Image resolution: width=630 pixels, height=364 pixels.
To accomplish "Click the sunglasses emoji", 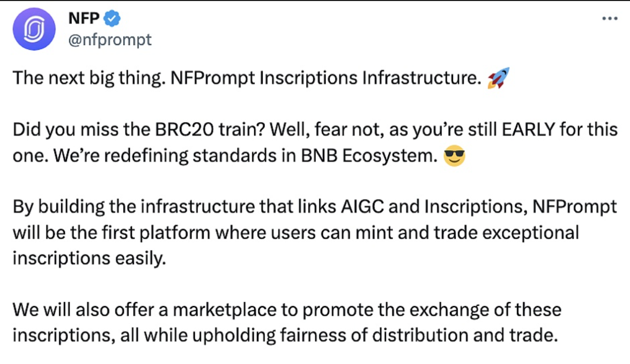I will coord(455,156).
